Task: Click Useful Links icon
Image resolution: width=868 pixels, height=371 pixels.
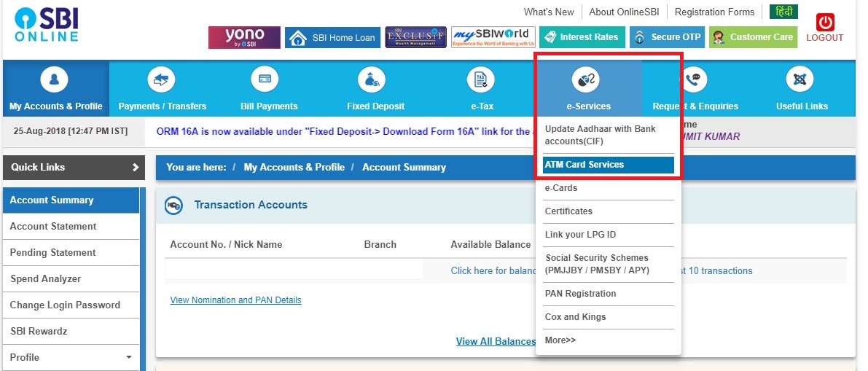Action: coord(800,79)
